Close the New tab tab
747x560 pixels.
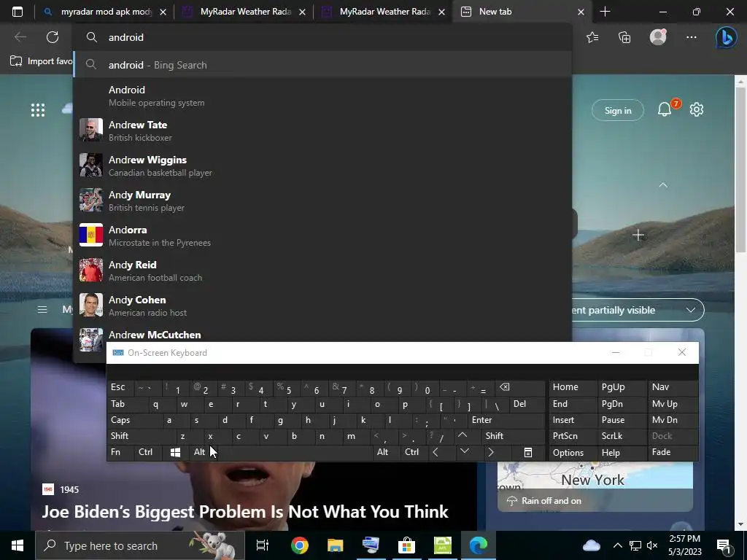[581, 12]
